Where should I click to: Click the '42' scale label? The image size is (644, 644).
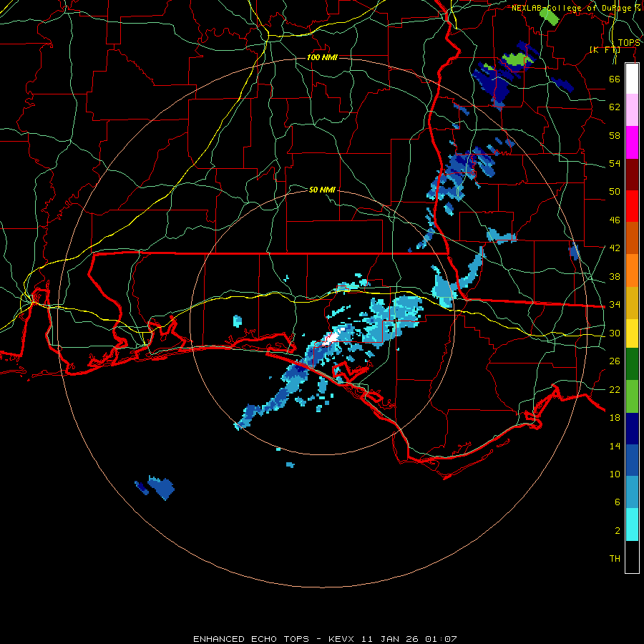tap(615, 248)
